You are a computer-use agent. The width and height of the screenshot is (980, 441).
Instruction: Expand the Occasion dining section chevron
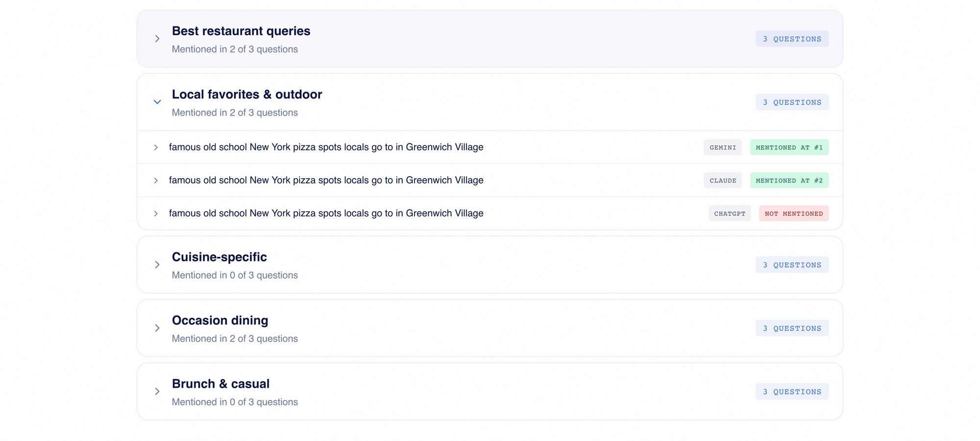pos(157,328)
